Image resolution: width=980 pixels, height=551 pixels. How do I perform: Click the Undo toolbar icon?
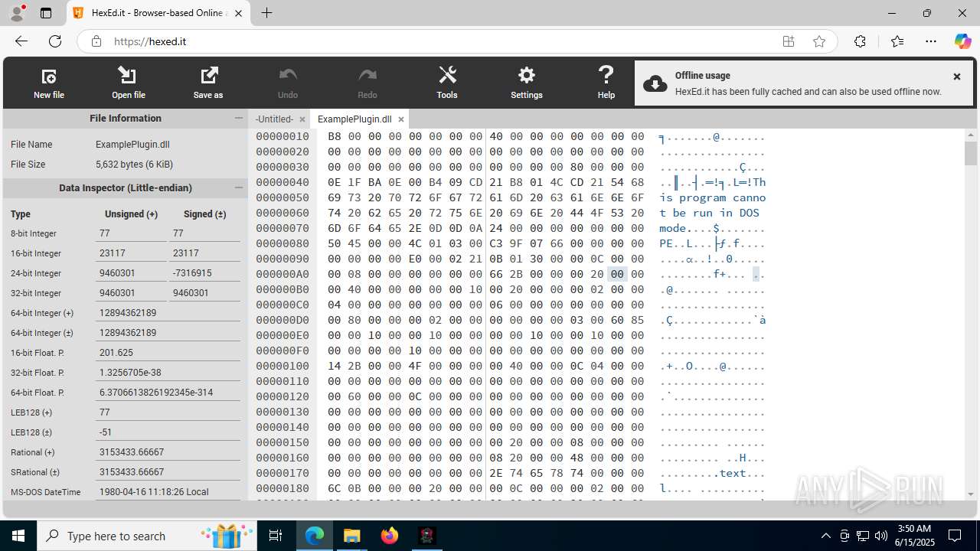[x=288, y=83]
